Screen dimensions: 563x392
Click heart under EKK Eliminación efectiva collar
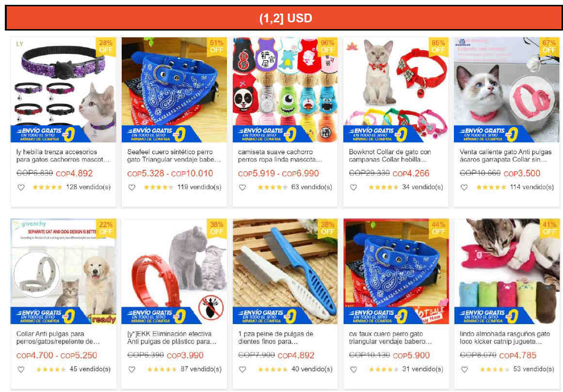(x=132, y=369)
